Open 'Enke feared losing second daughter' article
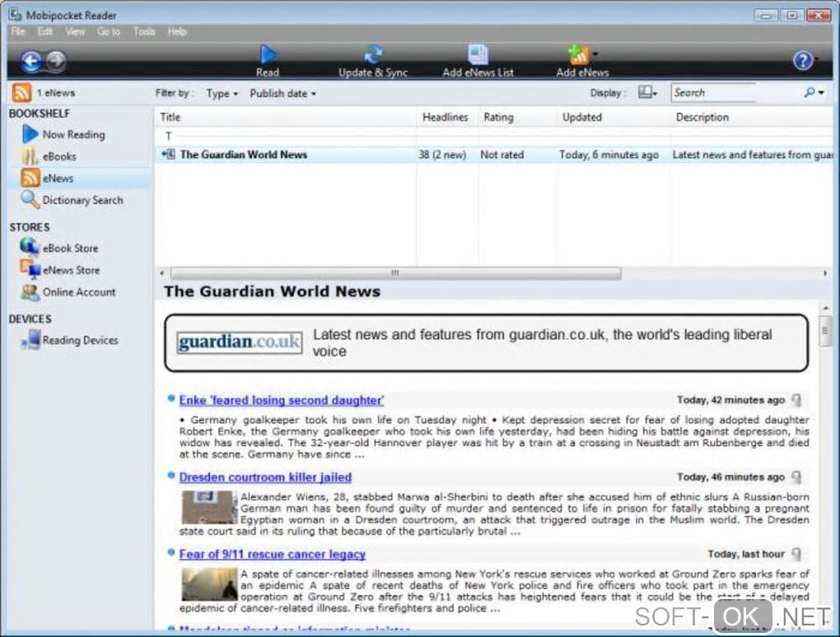 [282, 400]
